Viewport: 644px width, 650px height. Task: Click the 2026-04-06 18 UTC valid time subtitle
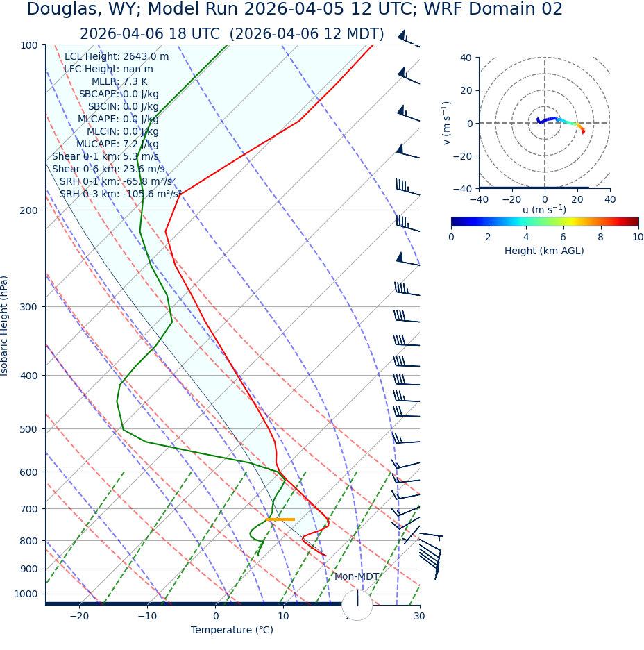(x=232, y=34)
